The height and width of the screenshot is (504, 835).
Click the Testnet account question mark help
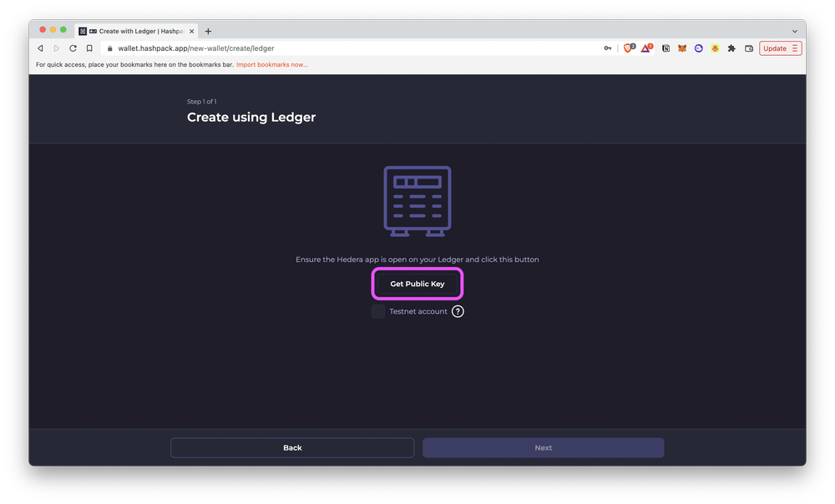click(x=457, y=310)
